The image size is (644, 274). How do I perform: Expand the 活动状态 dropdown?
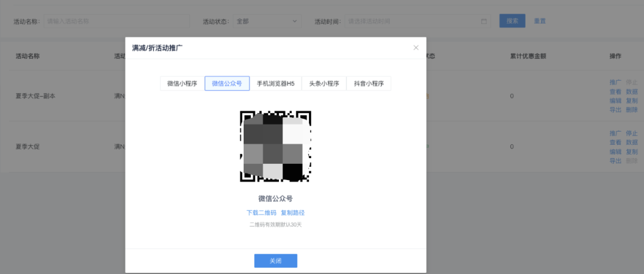pos(267,21)
